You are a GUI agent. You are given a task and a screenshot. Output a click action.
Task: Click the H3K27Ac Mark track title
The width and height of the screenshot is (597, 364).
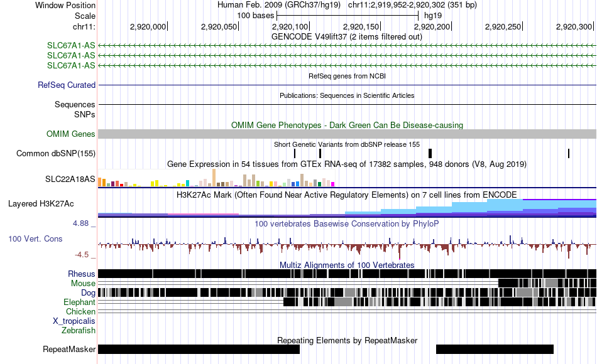[x=346, y=195]
